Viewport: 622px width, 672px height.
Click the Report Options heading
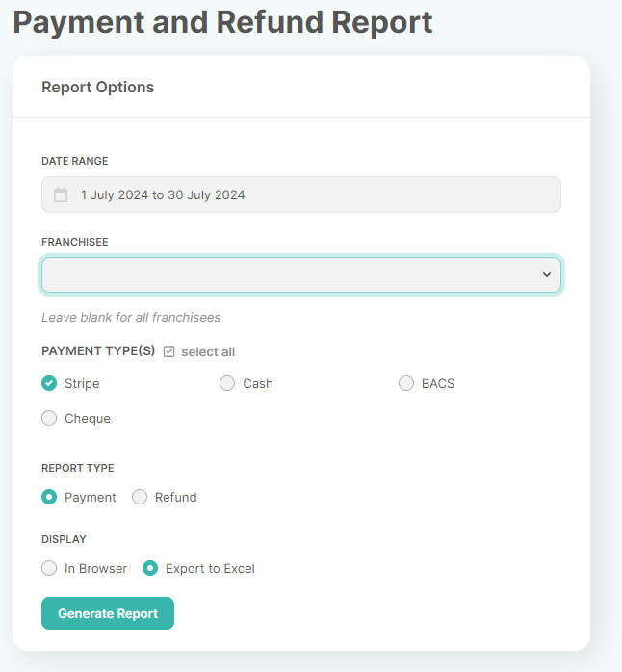tap(98, 87)
